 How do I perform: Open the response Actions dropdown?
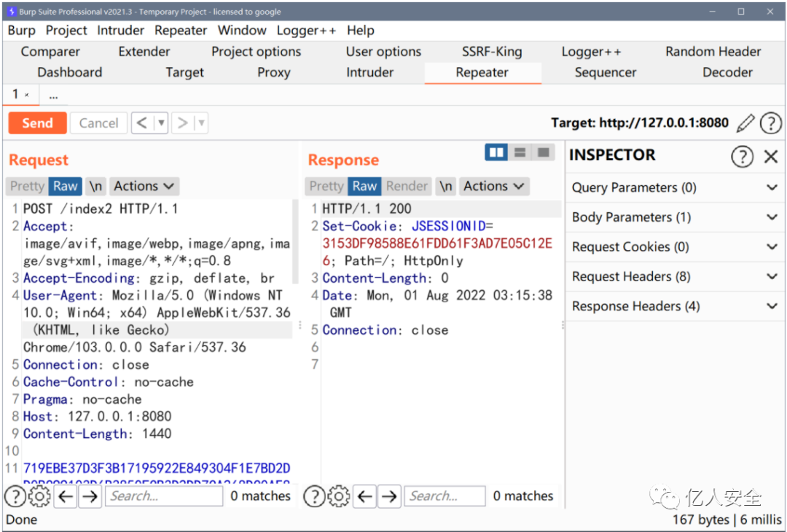494,187
